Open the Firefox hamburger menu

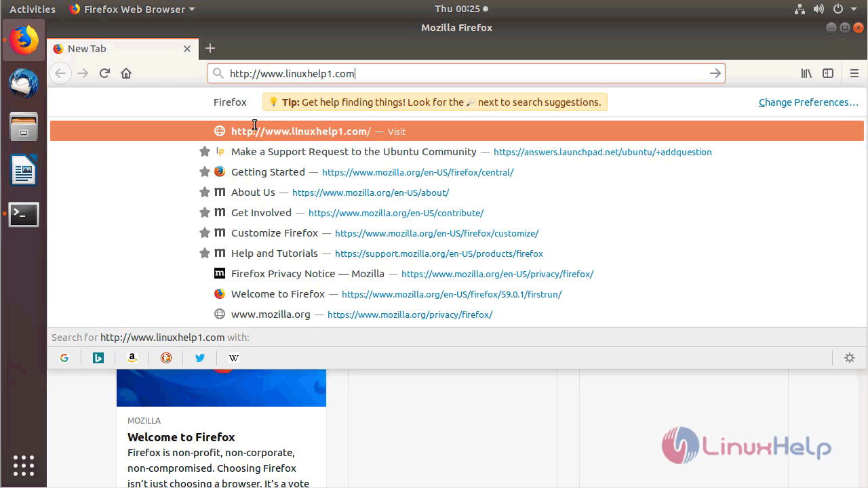point(854,73)
